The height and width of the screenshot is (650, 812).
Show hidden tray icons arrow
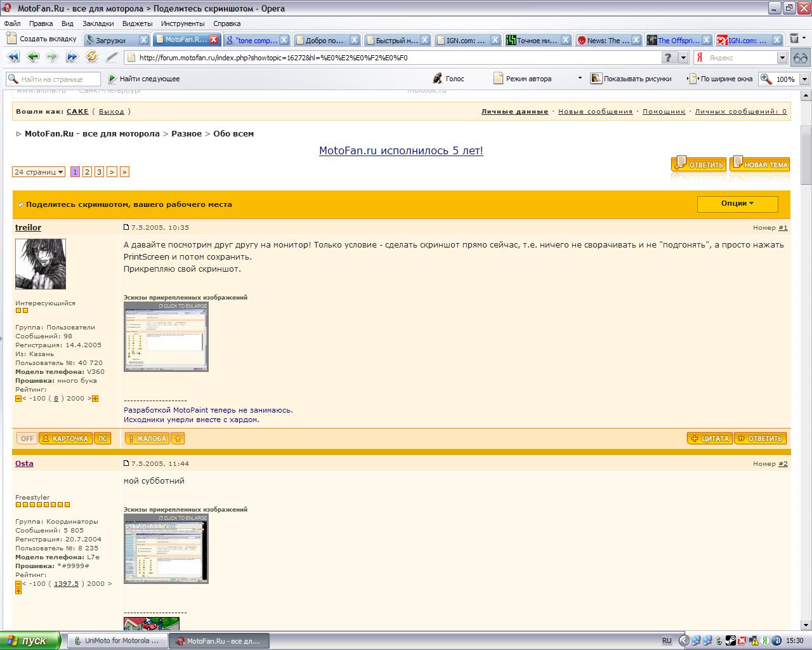tap(684, 640)
